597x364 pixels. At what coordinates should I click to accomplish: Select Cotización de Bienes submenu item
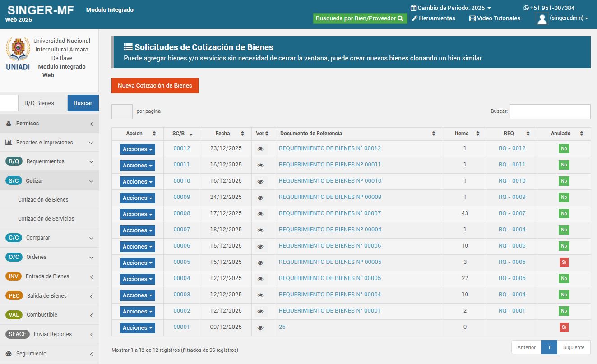(x=43, y=200)
